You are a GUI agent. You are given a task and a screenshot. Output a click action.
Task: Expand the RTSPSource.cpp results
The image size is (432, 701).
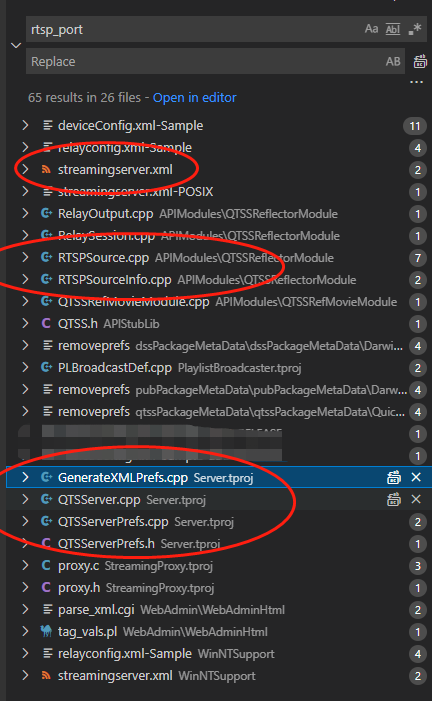(25, 258)
